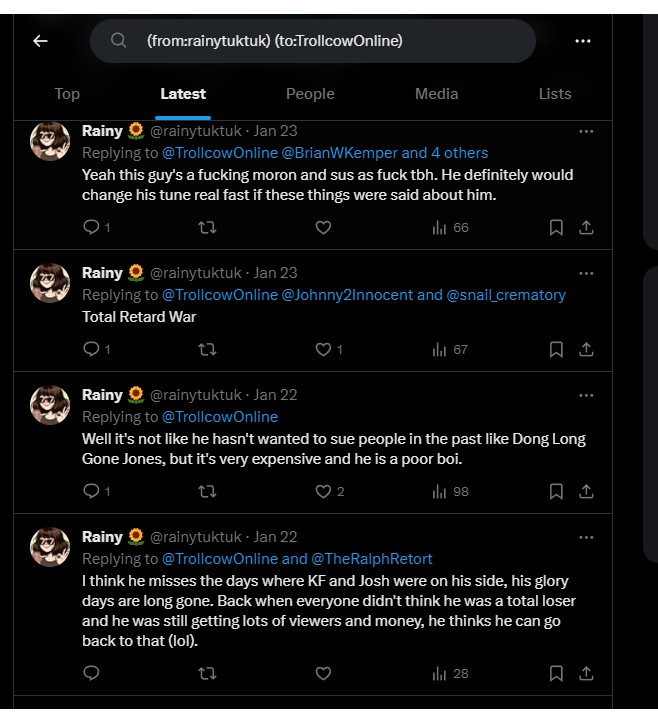Click the back arrow icon
The height and width of the screenshot is (724, 658).
[40, 41]
